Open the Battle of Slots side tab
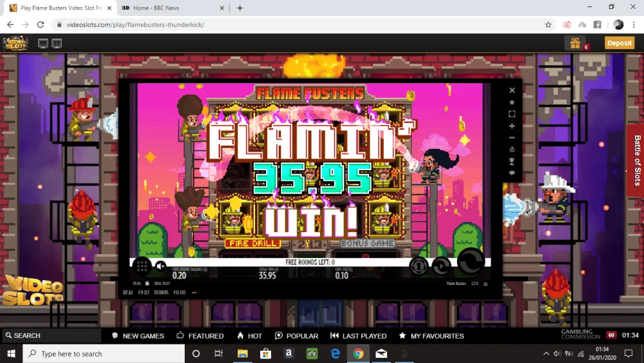This screenshot has height=363, width=644. (x=637, y=161)
